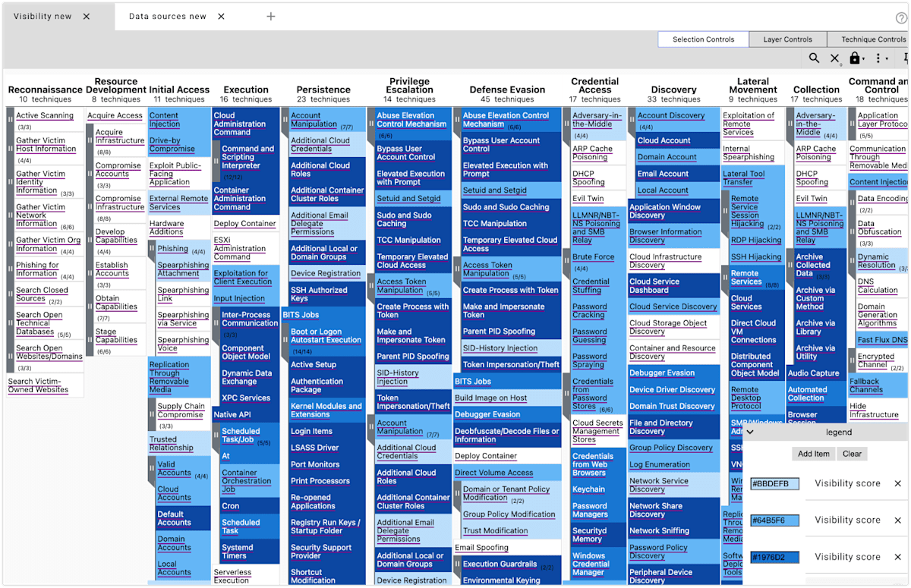The width and height of the screenshot is (911, 588).
Task: Click the deselect techniques X icon in toolbar
Action: click(834, 58)
